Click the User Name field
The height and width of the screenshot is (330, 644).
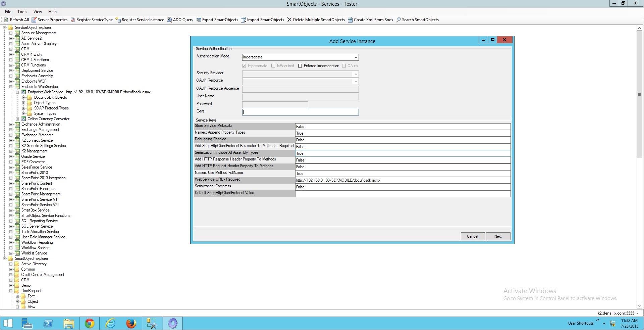301,97
